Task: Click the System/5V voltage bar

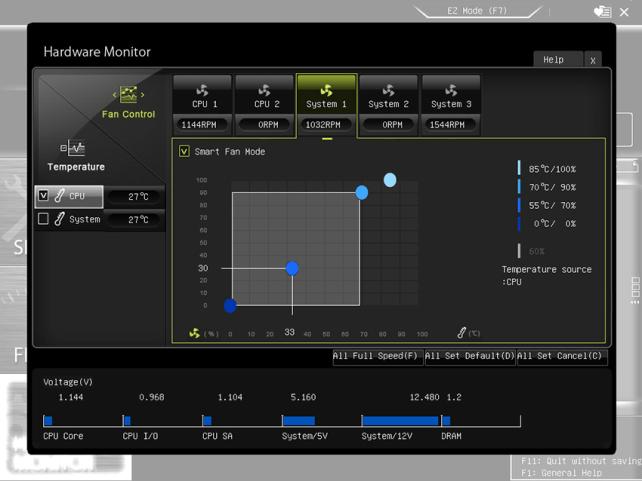Action: coord(299,420)
